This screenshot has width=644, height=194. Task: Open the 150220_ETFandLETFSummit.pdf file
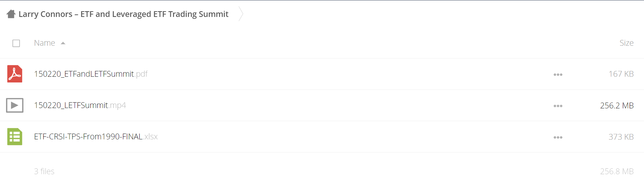click(x=91, y=74)
